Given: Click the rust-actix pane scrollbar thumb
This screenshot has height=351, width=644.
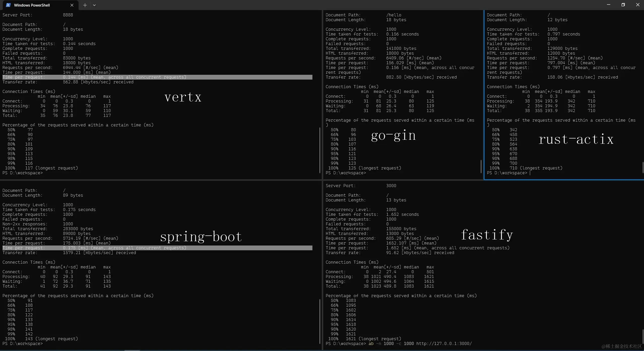Looking at the screenshot, I should tap(643, 167).
